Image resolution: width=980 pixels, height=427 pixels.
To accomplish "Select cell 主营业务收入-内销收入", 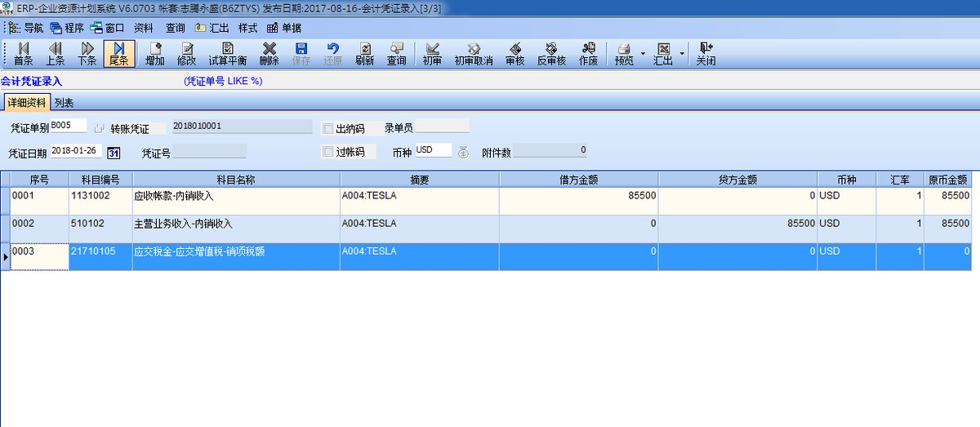I will point(236,229).
